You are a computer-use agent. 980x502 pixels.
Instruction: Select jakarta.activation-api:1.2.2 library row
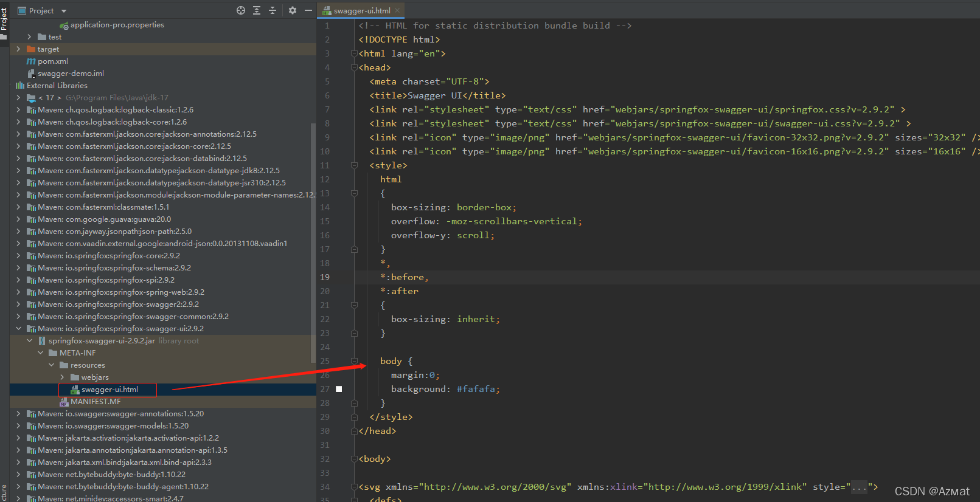coord(162,438)
